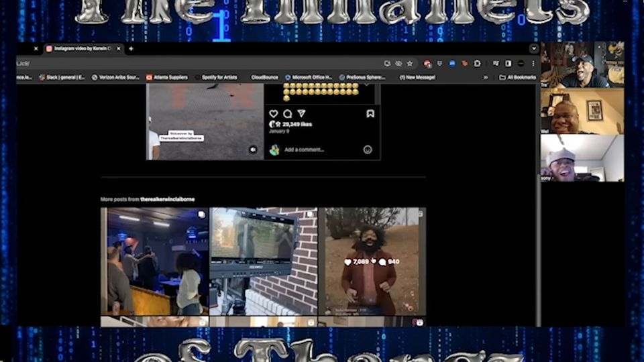Open the red extension icon with a badge
The image size is (644, 362).
(427, 64)
